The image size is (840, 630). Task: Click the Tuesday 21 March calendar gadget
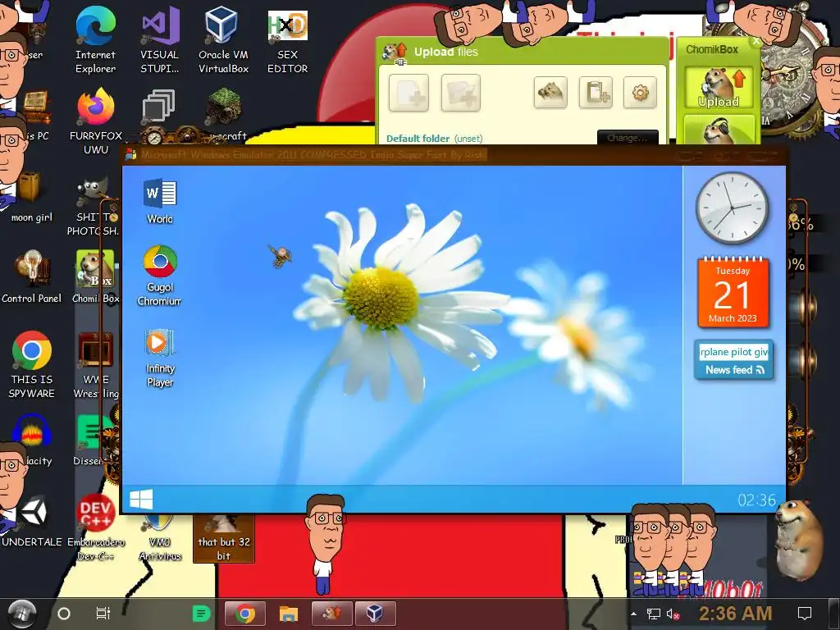733,293
